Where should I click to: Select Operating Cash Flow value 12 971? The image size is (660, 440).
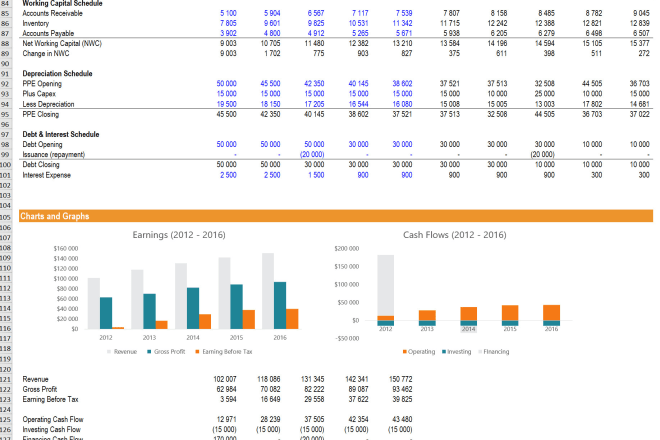tap(226, 420)
